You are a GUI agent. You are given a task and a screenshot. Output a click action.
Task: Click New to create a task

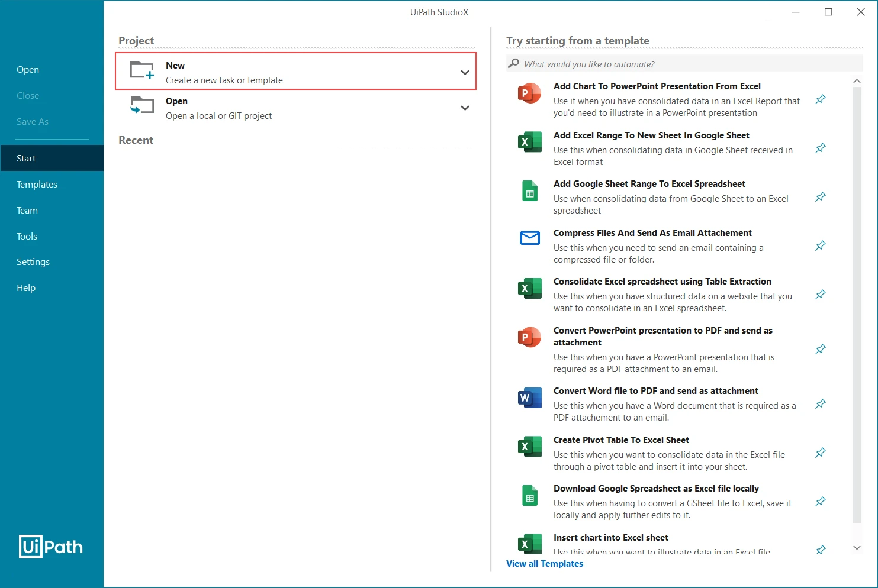(x=296, y=71)
